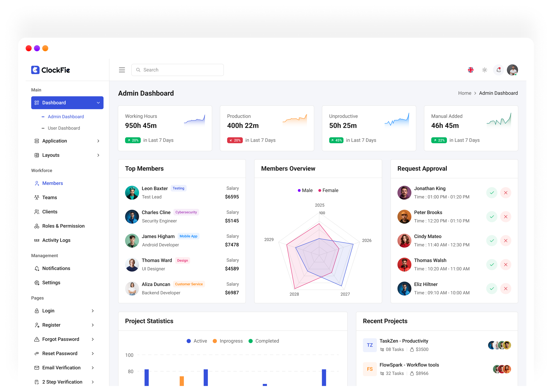
Task: Toggle the light/dark theme sun icon
Action: click(x=485, y=70)
